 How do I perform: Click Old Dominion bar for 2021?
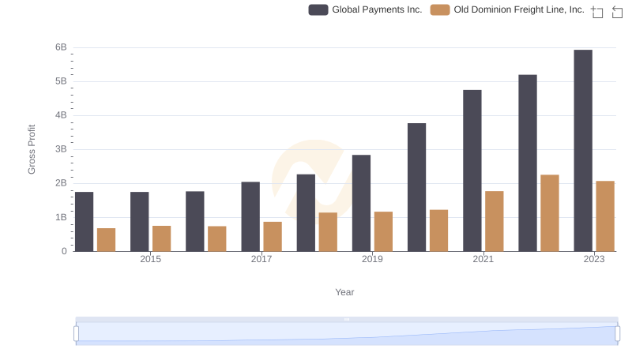point(495,221)
